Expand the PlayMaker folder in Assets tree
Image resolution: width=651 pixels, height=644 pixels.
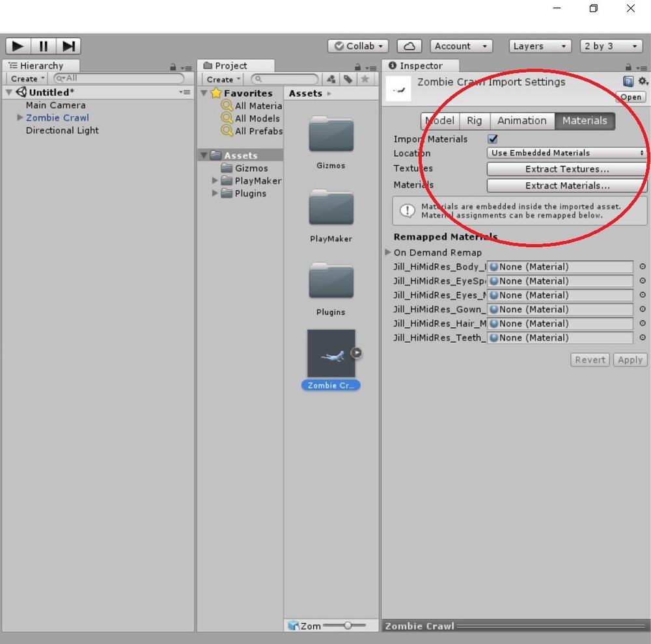click(x=215, y=180)
